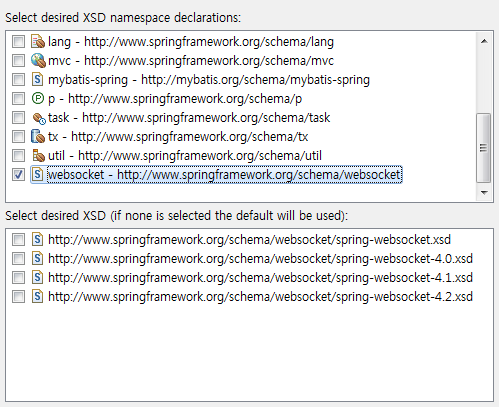This screenshot has height=407, width=499.
Task: Click the spring-websocket-4.2.xsd file icon
Action: 38,297
